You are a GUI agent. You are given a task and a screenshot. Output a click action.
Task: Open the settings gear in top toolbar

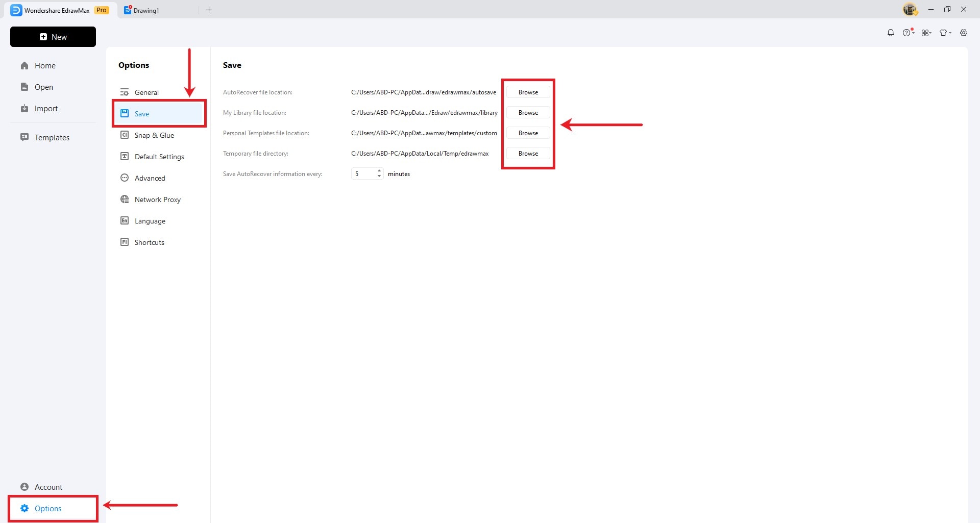tap(964, 33)
